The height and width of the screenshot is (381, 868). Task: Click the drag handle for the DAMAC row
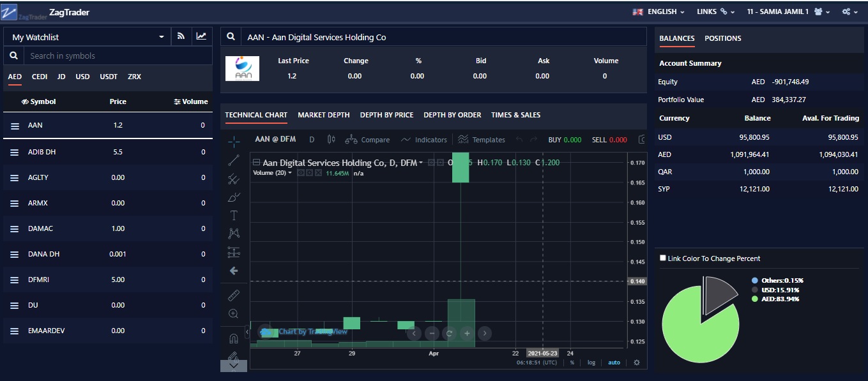coord(15,228)
